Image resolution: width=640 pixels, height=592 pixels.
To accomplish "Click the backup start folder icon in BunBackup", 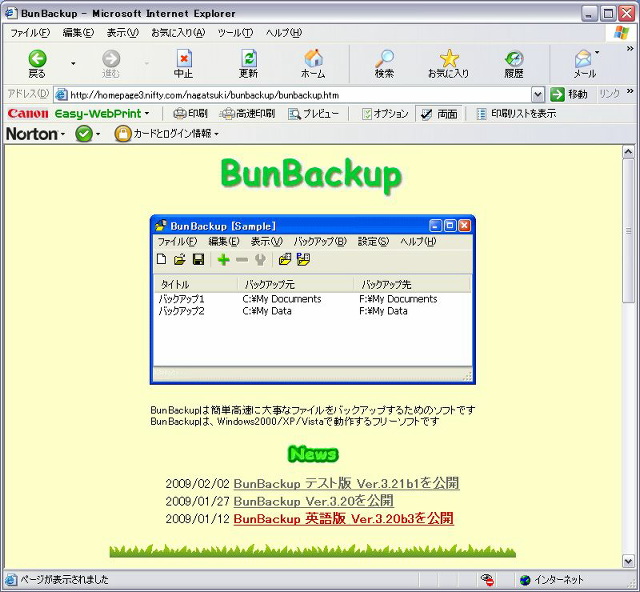I will (285, 259).
